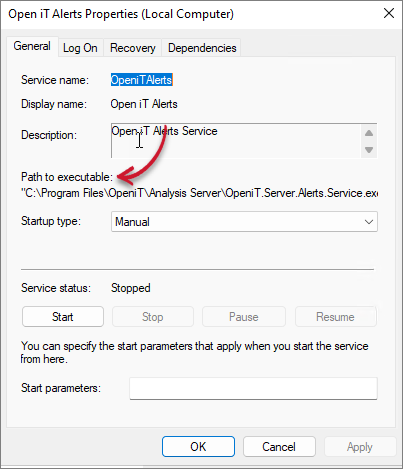Click the Service name label
403x469 pixels.
[x=55, y=80]
